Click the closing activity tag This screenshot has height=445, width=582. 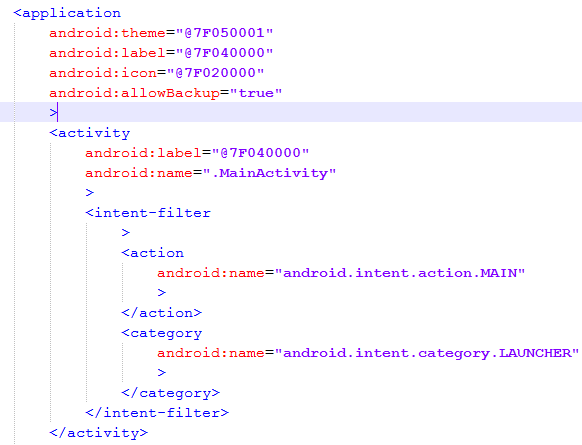tap(99, 433)
